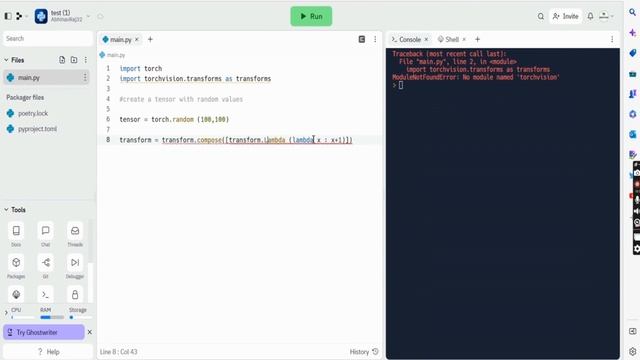The height and width of the screenshot is (360, 640).
Task: Toggle the editor layout panel icon
Action: click(x=362, y=39)
